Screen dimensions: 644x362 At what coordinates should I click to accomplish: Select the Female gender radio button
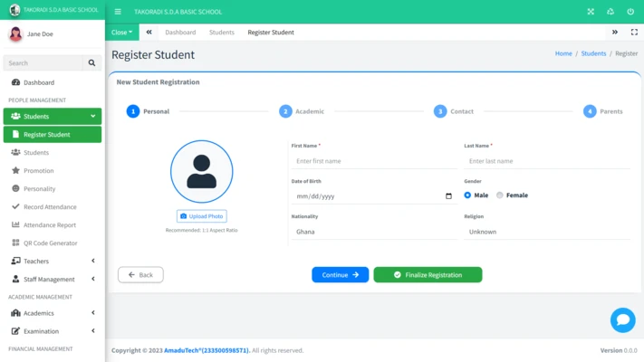click(x=499, y=195)
